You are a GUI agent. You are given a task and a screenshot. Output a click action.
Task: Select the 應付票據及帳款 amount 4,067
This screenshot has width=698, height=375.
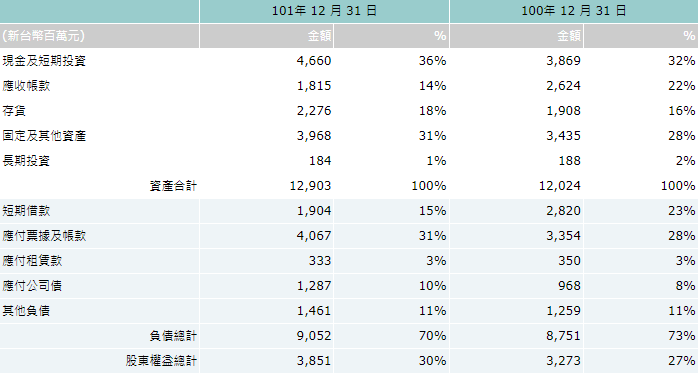314,235
